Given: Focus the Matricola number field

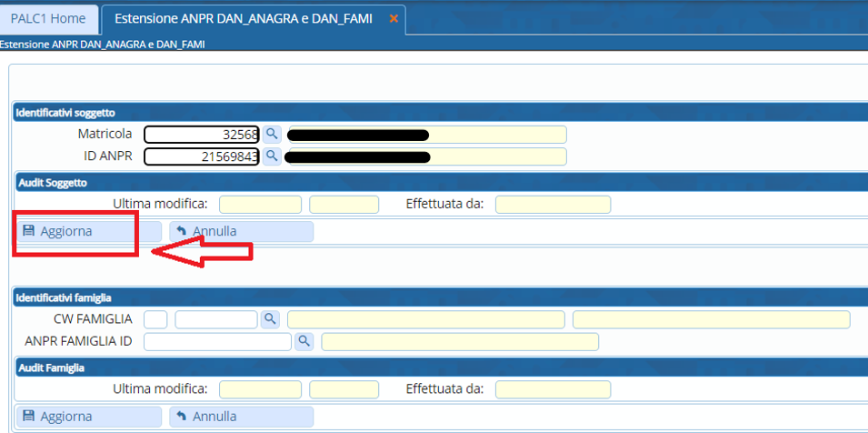Looking at the screenshot, I should point(202,134).
